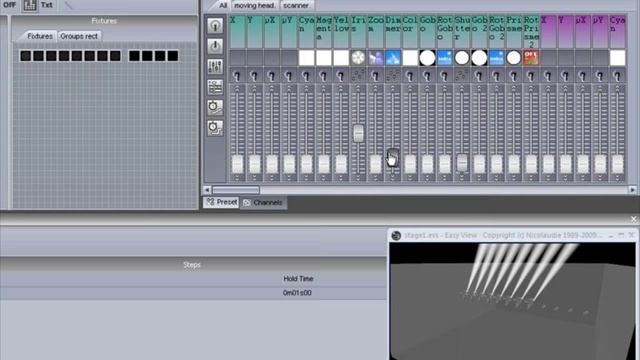The height and width of the screenshot is (360, 640).
Task: Open the Cyan swatch in the purple group
Action: pos(618,58)
